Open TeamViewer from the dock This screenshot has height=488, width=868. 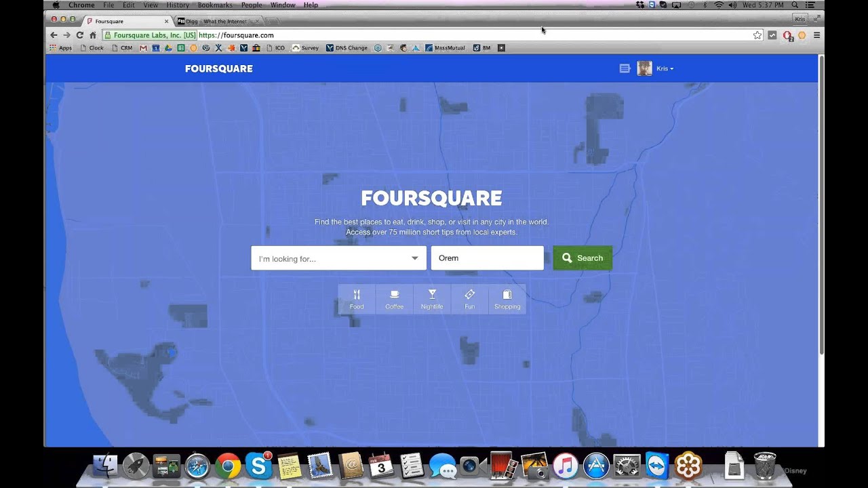tap(657, 466)
